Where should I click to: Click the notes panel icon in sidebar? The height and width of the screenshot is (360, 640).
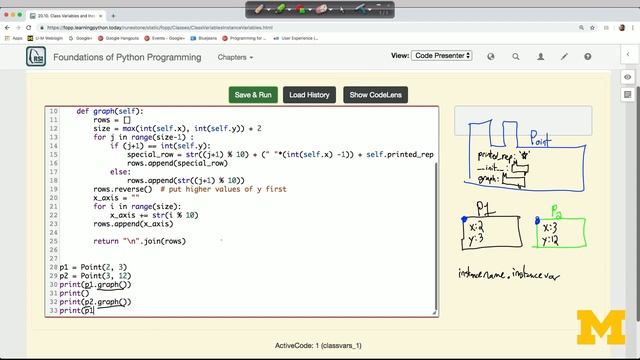pyautogui.click(x=628, y=94)
